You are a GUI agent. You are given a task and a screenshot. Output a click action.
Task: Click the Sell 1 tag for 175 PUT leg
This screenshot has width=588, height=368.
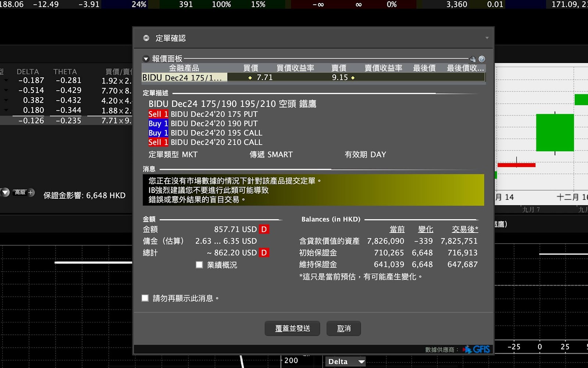pyautogui.click(x=158, y=114)
